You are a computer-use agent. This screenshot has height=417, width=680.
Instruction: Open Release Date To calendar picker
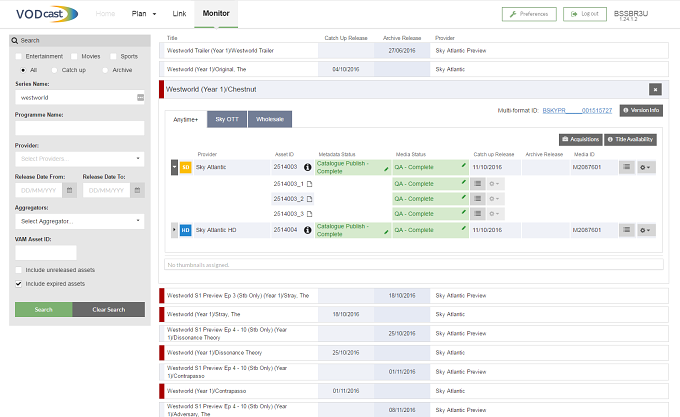(137, 190)
